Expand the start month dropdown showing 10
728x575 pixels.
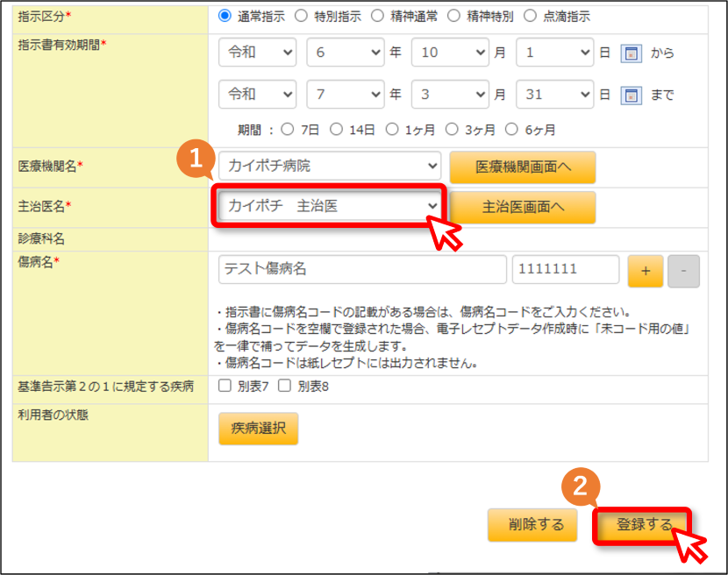(450, 53)
